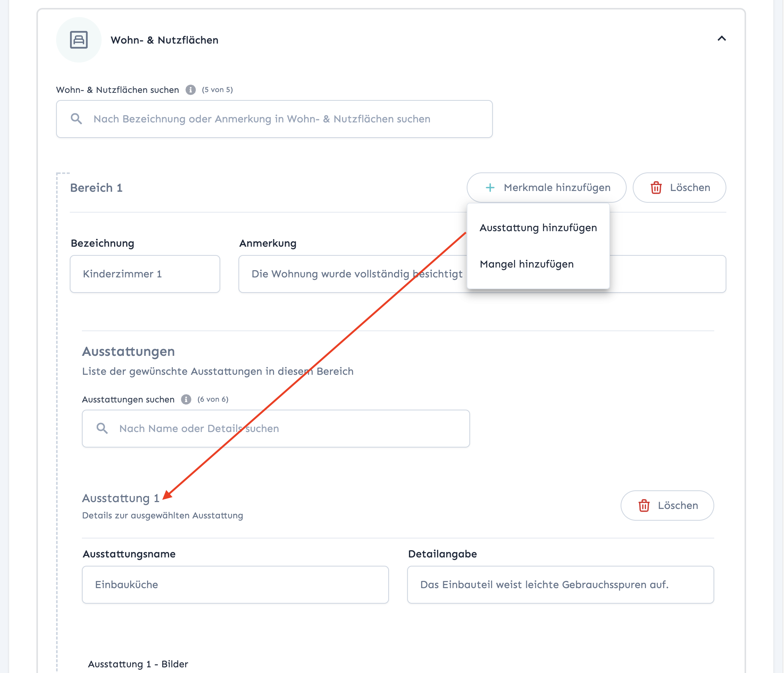Click the magnifier icon in Ausstattungen search
784x673 pixels.
pos(102,428)
